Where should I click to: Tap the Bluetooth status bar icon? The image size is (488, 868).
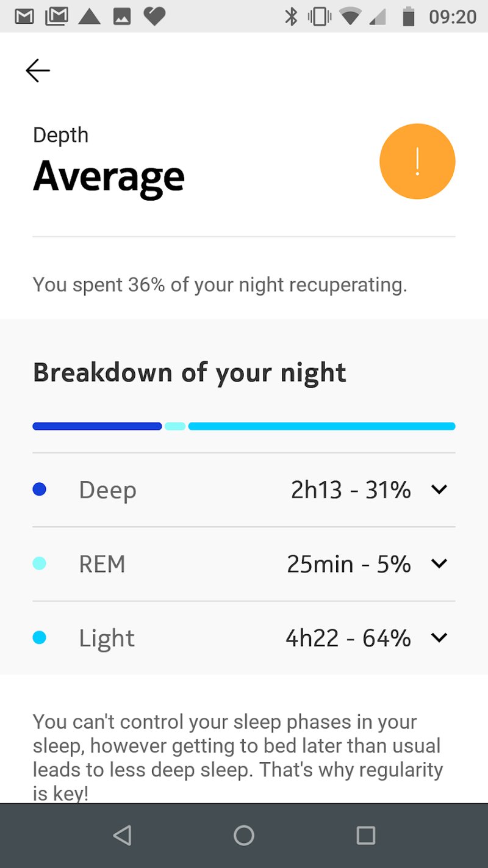click(x=291, y=16)
